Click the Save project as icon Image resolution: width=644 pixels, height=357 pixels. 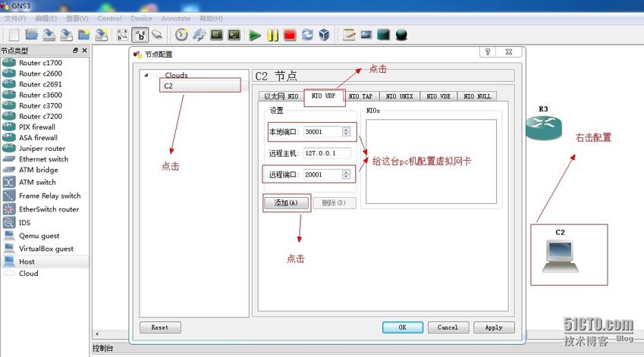click(x=67, y=35)
